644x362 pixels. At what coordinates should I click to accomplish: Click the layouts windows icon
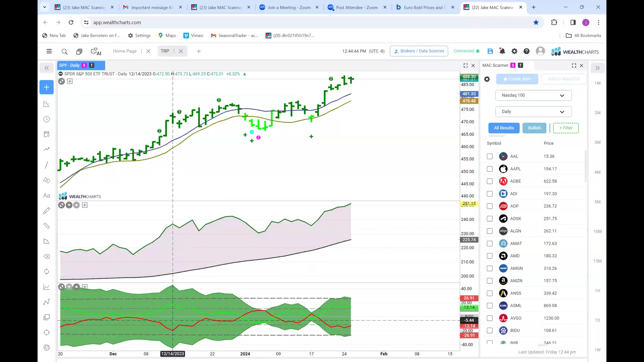(x=79, y=51)
